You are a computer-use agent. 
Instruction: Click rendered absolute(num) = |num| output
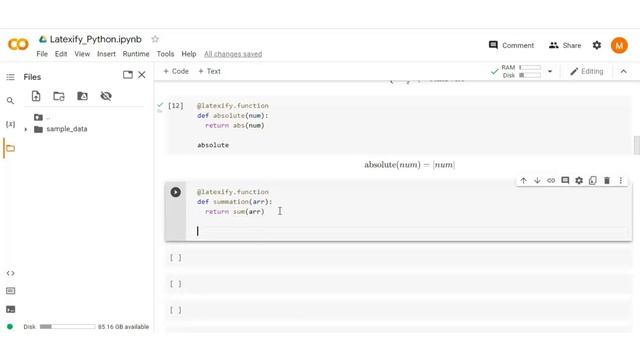click(x=409, y=165)
